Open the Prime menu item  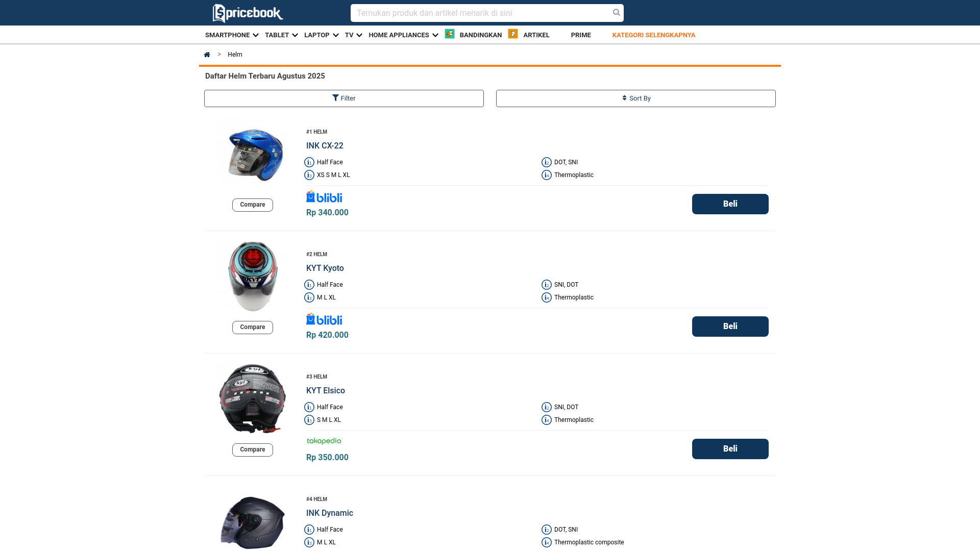pyautogui.click(x=581, y=35)
